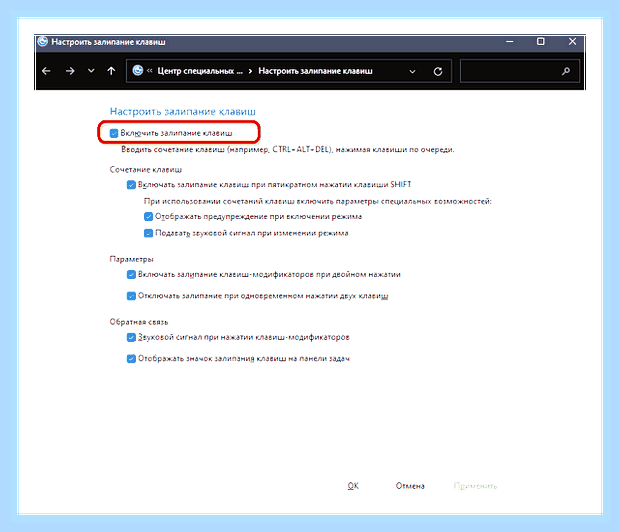Expand the address bar history dropdown
The image size is (620, 532).
point(412,72)
